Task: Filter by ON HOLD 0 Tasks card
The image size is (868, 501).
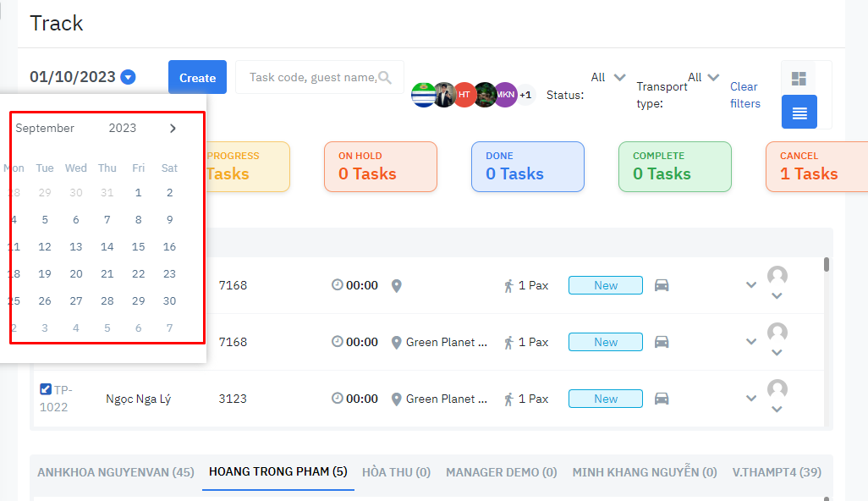Action: pos(381,167)
